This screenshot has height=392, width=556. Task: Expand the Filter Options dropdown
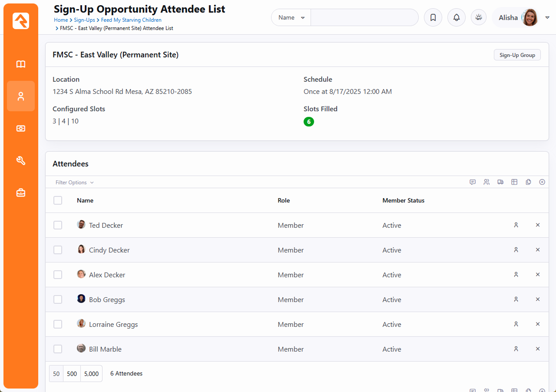pos(74,183)
